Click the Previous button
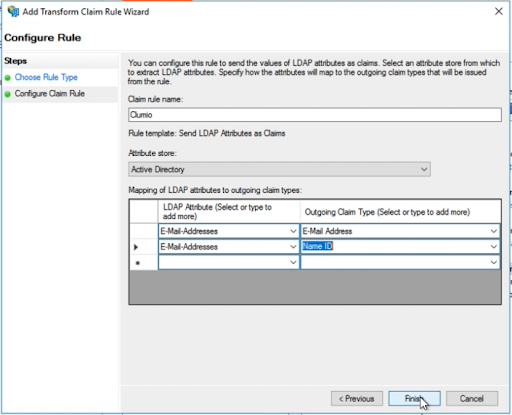Viewport: 512px width, 415px height. tap(357, 399)
